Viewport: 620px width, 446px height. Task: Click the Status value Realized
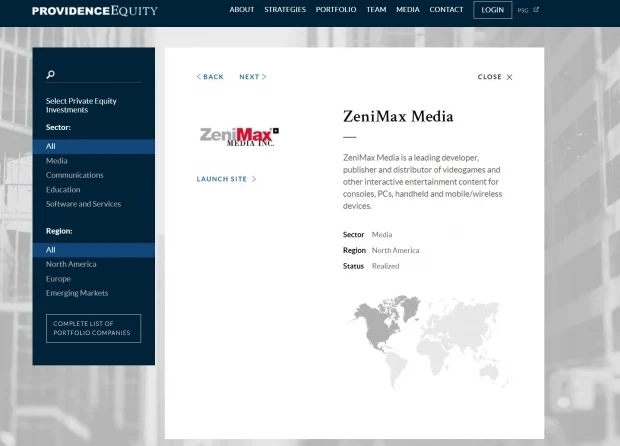click(x=386, y=266)
